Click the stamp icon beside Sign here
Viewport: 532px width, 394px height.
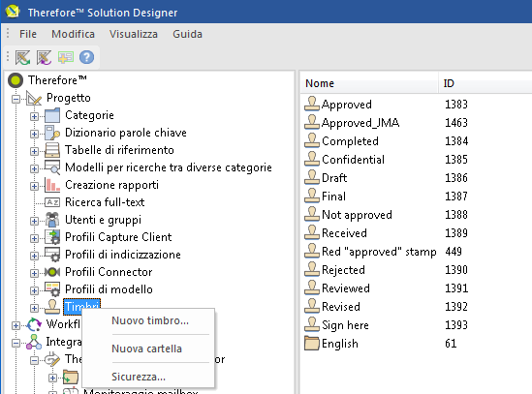(312, 324)
